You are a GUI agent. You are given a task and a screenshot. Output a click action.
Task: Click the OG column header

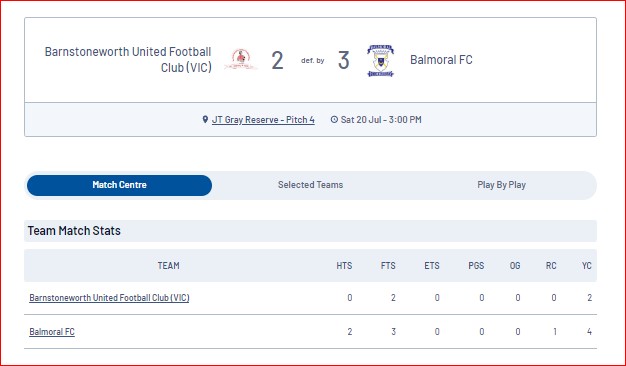point(515,266)
